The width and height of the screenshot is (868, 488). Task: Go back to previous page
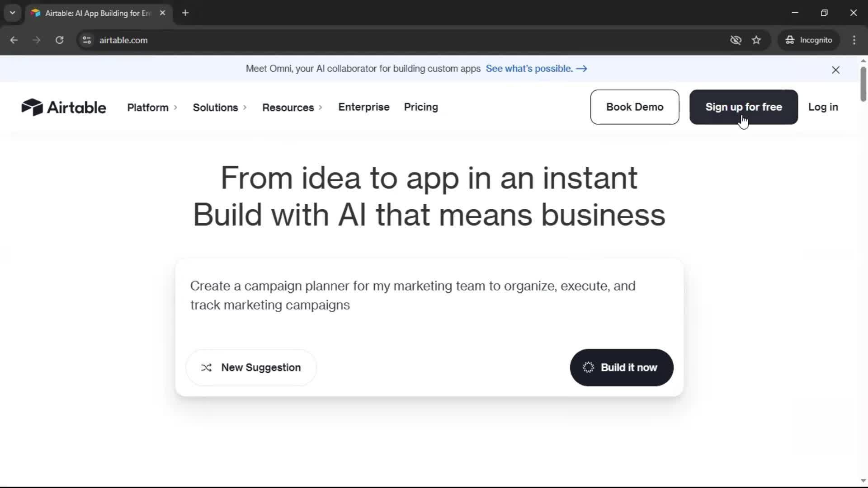coord(14,40)
